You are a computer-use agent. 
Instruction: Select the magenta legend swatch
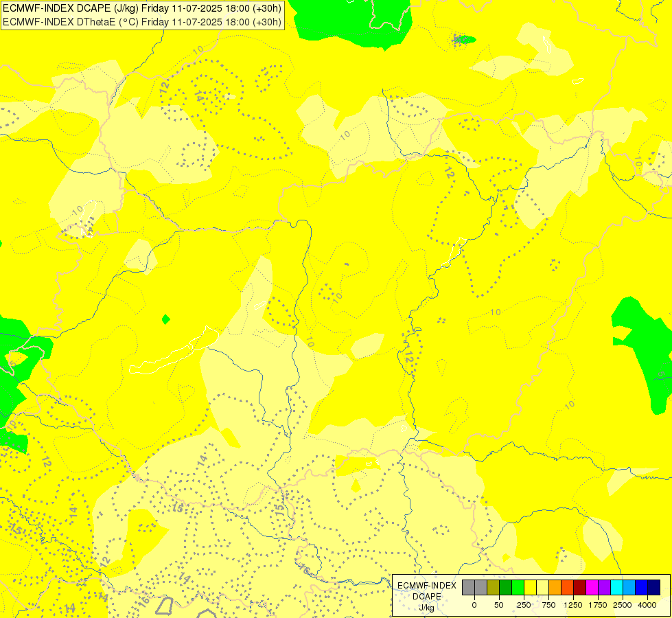point(592,587)
